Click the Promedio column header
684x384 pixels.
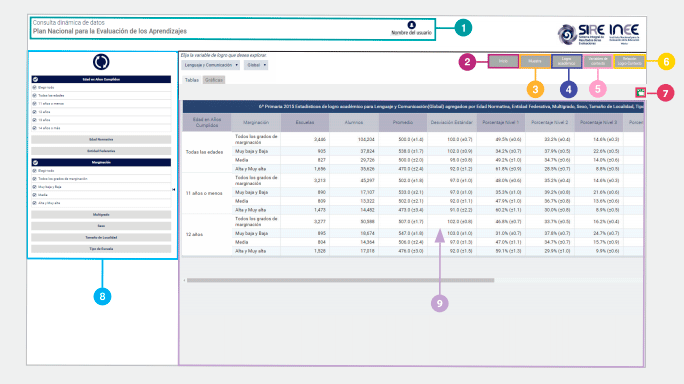(x=403, y=122)
